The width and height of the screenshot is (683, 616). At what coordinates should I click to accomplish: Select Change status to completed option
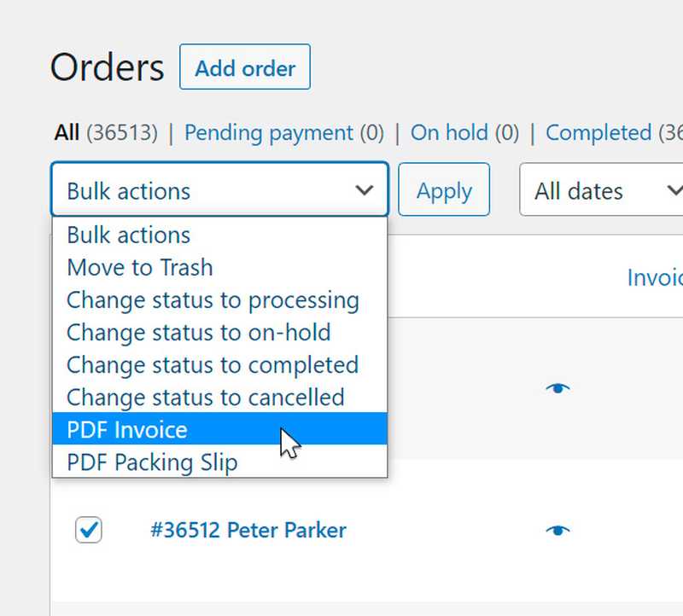[213, 365]
